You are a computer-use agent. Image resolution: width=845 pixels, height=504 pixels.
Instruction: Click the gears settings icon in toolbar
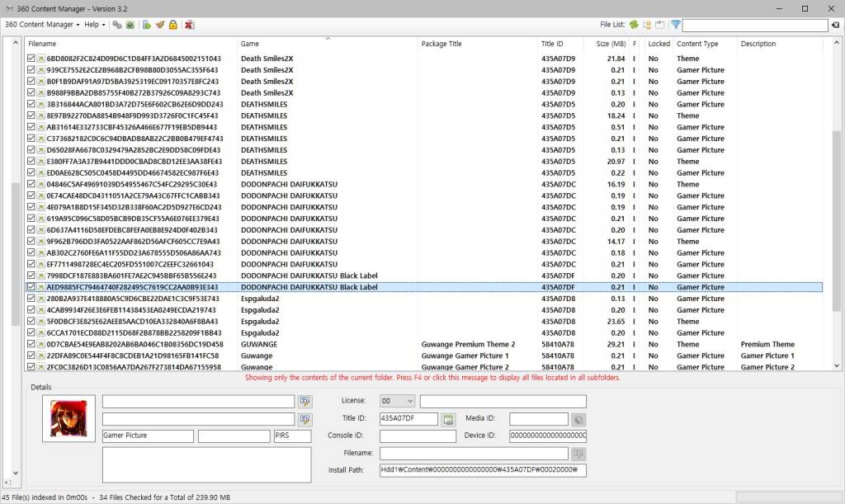point(117,25)
